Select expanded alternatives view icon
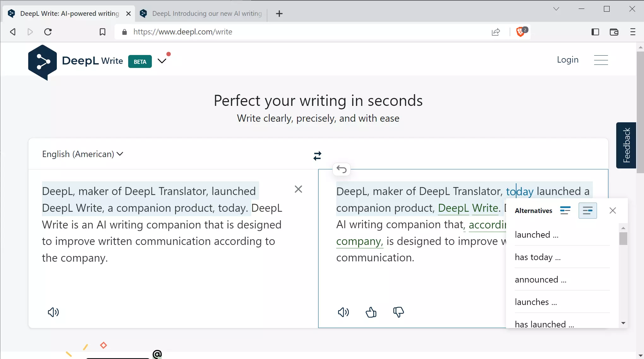Viewport: 644px width, 359px height. pyautogui.click(x=587, y=210)
